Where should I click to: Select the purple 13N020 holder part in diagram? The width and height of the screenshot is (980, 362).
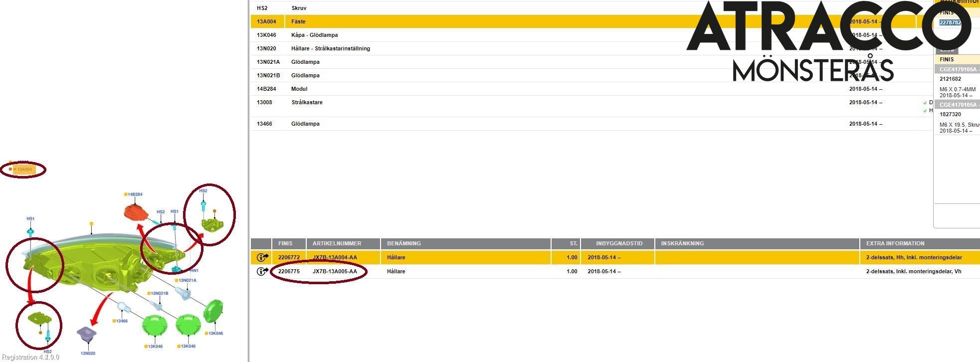87,335
